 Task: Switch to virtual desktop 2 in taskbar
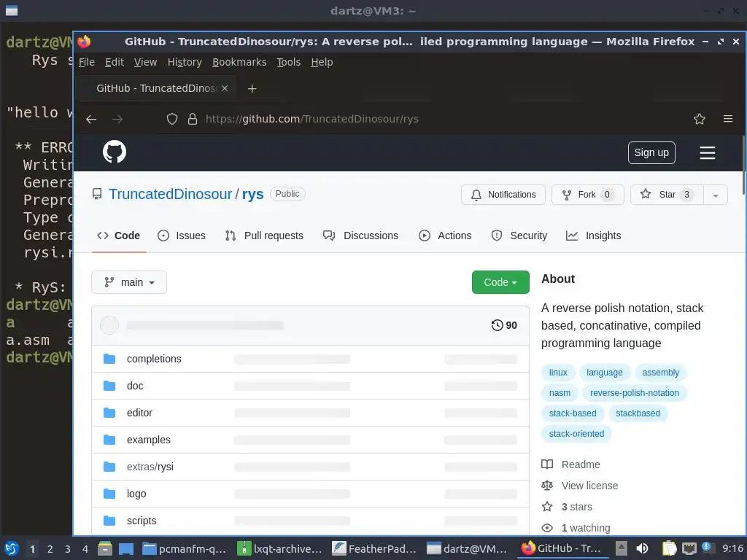coord(50,549)
